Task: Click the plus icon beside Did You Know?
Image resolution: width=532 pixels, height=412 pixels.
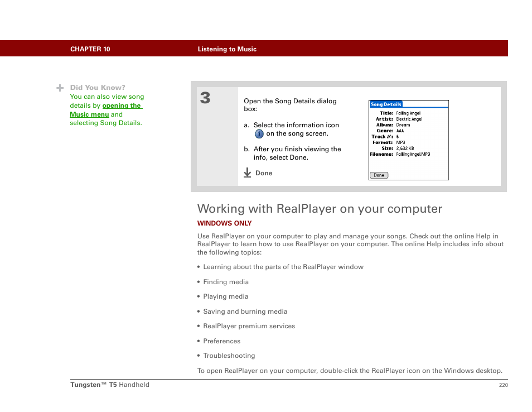Action: point(60,88)
